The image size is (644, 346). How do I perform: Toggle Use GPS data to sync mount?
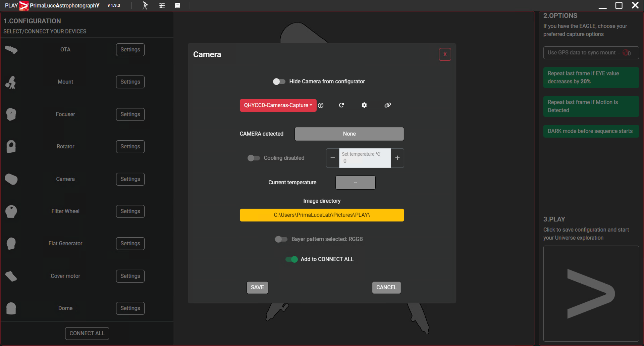591,53
